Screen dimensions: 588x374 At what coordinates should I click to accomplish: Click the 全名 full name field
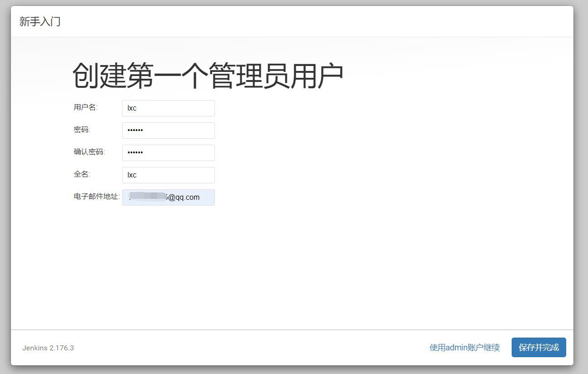coord(168,175)
